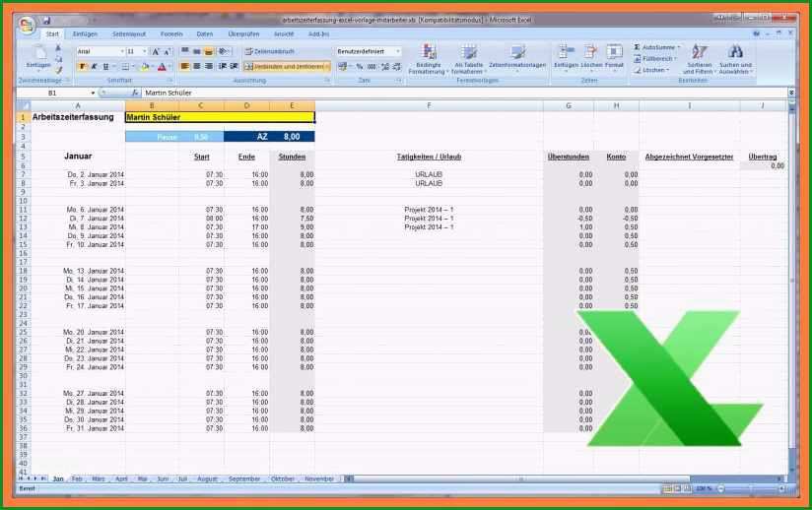Click the AutoSumme sigma icon
The width and height of the screenshot is (812, 510).
click(637, 47)
